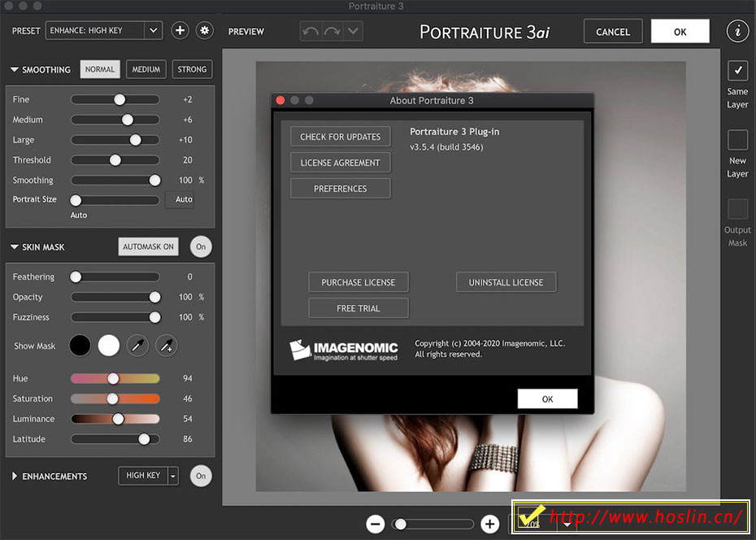The image size is (756, 540).
Task: Open preset settings gear icon
Action: point(204,30)
